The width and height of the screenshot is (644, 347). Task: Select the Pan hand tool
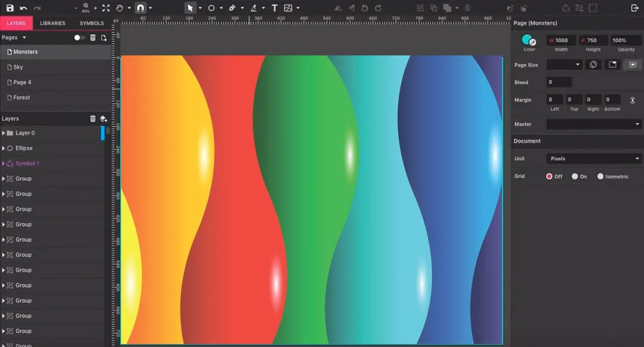coord(120,8)
